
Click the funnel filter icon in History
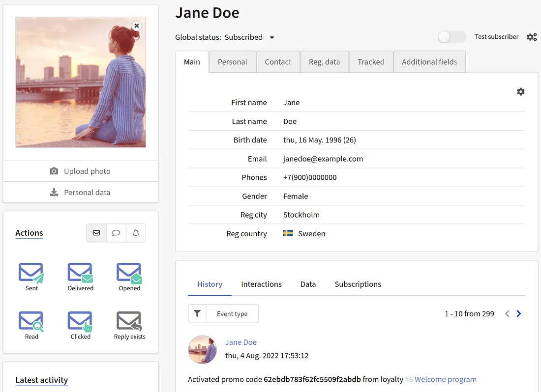coord(197,313)
